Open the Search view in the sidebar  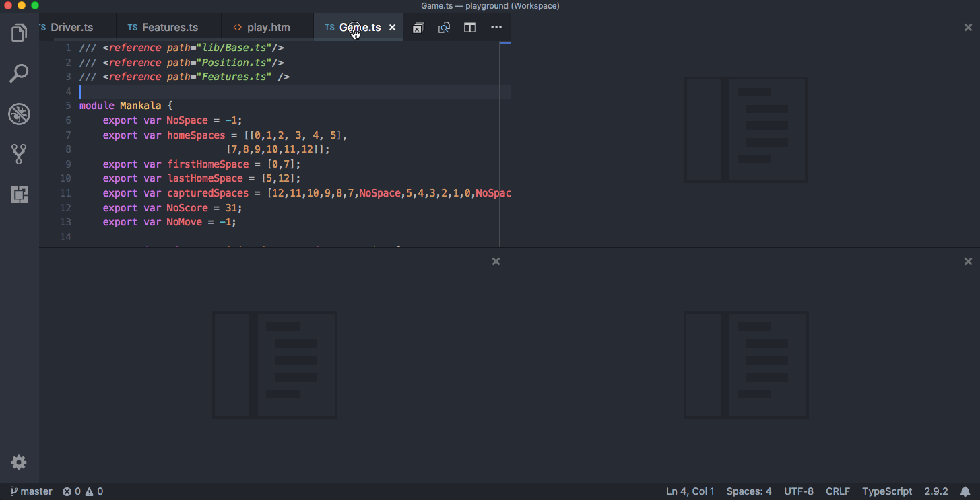pyautogui.click(x=19, y=73)
